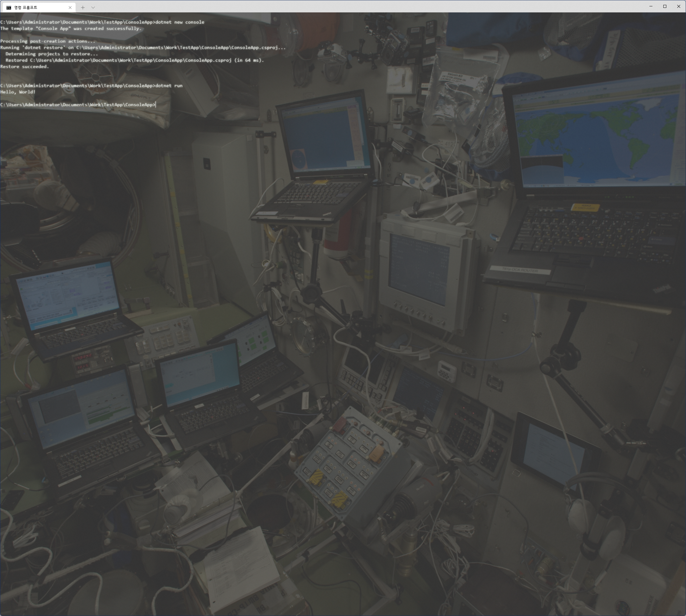Expand the new tab profile dropdown chevron
686x616 pixels.
click(x=93, y=8)
